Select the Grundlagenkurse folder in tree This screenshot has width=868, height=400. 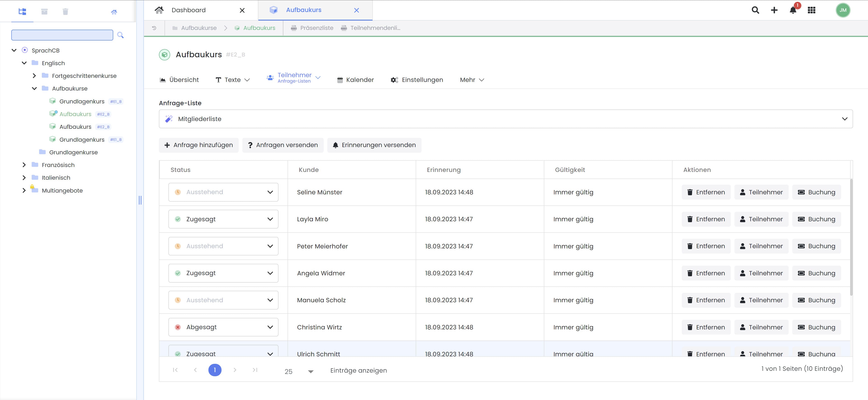tap(68, 152)
